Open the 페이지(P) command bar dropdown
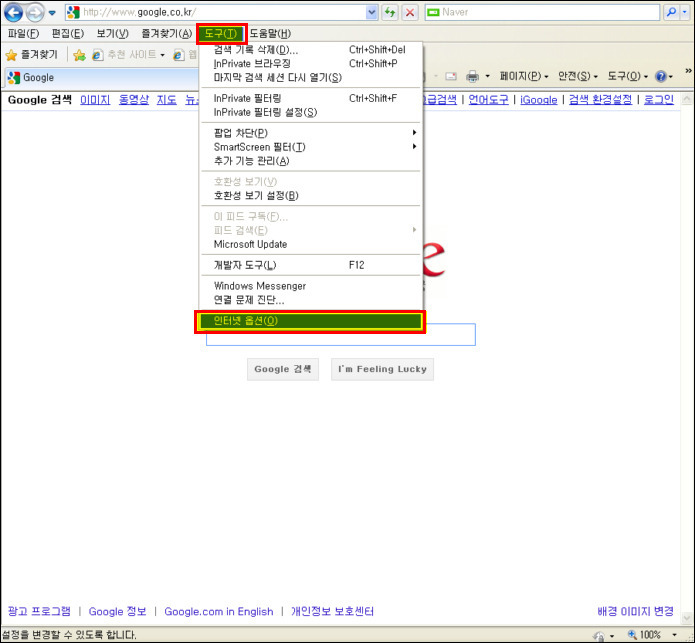695x643 pixels. [524, 77]
